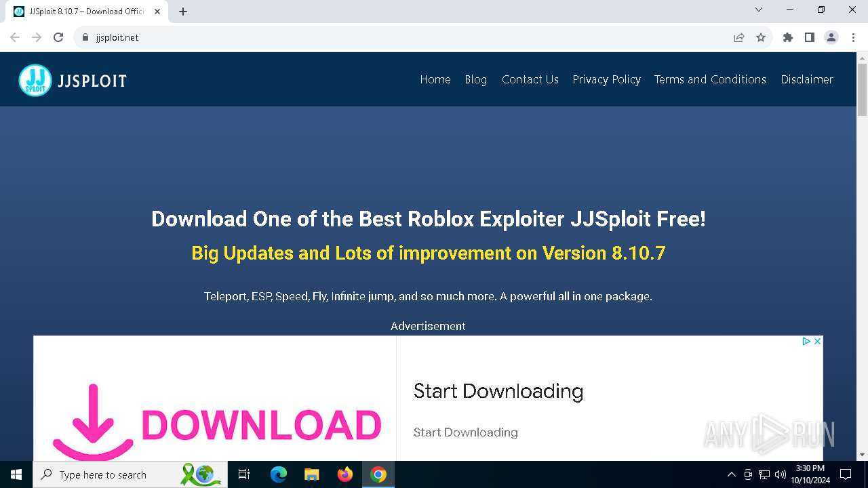Click the browser forward arrow
The width and height of the screenshot is (868, 488).
37,37
